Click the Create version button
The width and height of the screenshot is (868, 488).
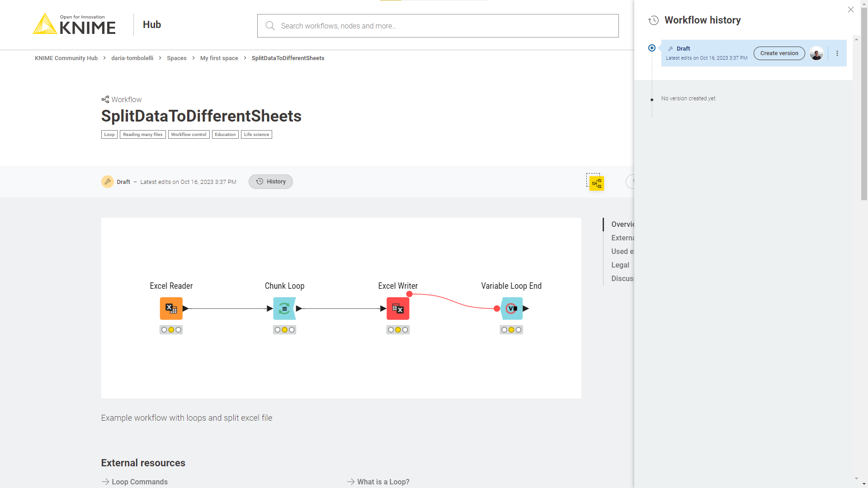779,53
